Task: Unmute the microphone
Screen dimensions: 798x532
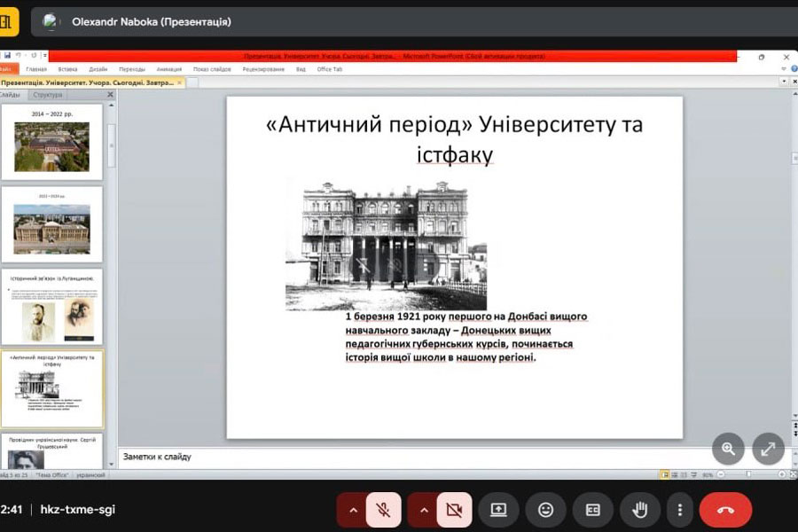Action: point(383,510)
